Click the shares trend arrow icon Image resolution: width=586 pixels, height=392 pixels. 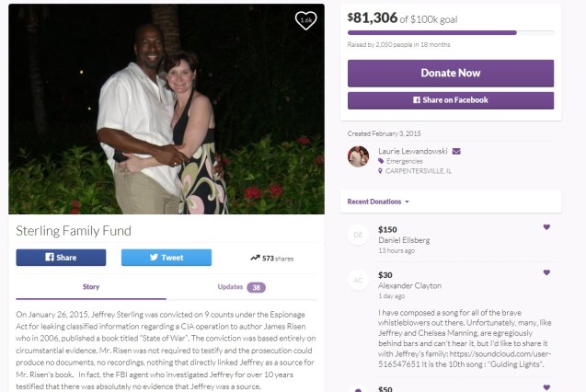point(255,259)
